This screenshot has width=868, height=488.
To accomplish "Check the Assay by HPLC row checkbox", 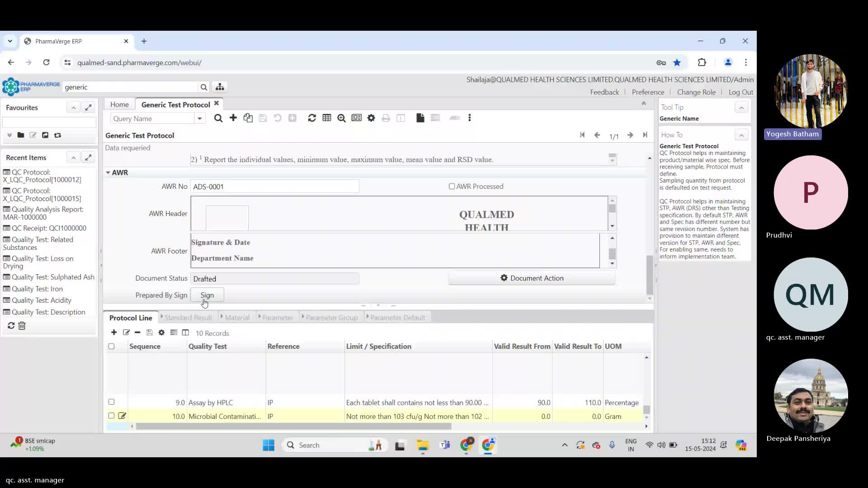I will pyautogui.click(x=111, y=402).
